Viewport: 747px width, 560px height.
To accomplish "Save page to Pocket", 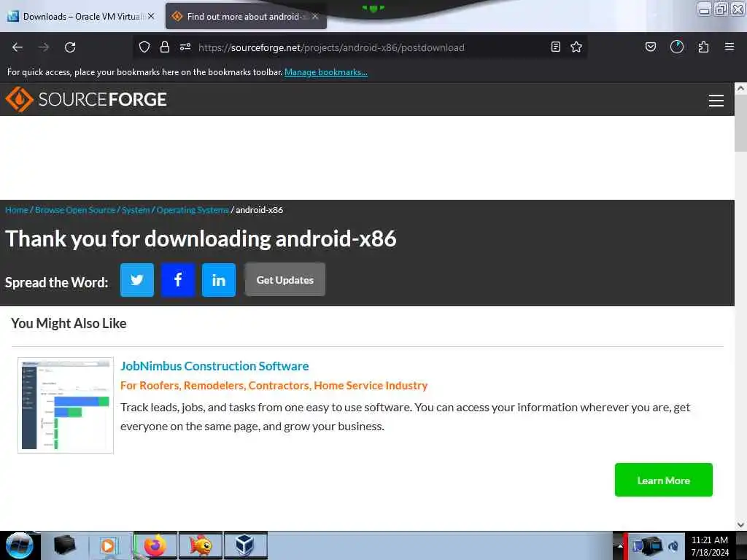I will [x=650, y=47].
